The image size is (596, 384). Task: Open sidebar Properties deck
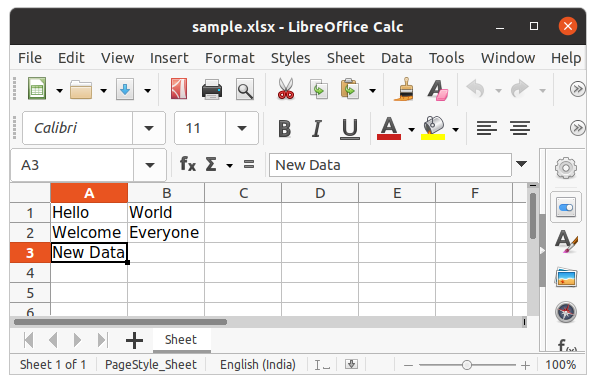pyautogui.click(x=566, y=208)
